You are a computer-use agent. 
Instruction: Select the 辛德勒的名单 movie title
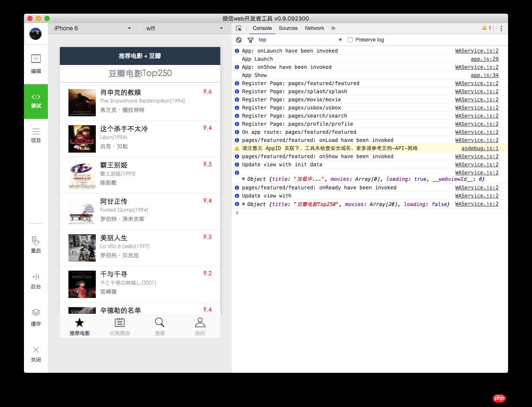click(121, 310)
